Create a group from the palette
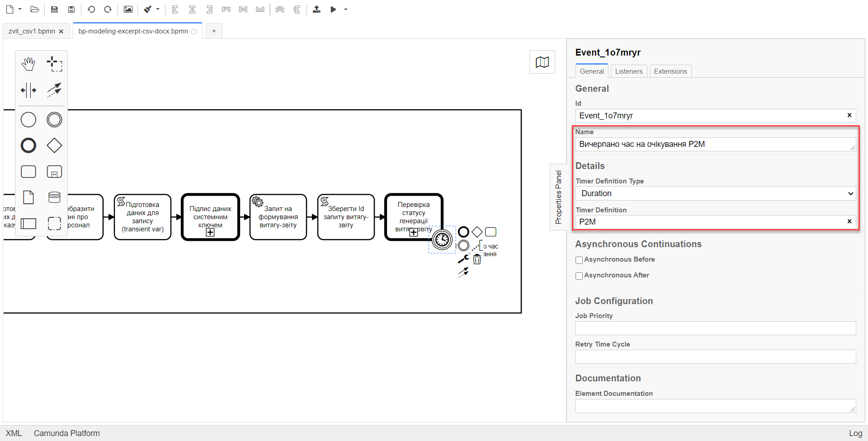The width and height of the screenshot is (868, 441). [54, 223]
